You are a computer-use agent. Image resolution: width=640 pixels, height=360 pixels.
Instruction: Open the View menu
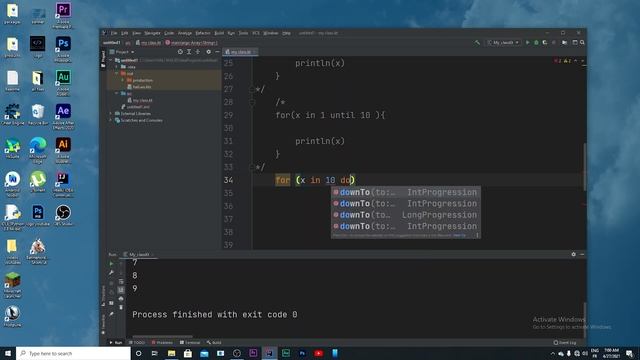(x=136, y=33)
